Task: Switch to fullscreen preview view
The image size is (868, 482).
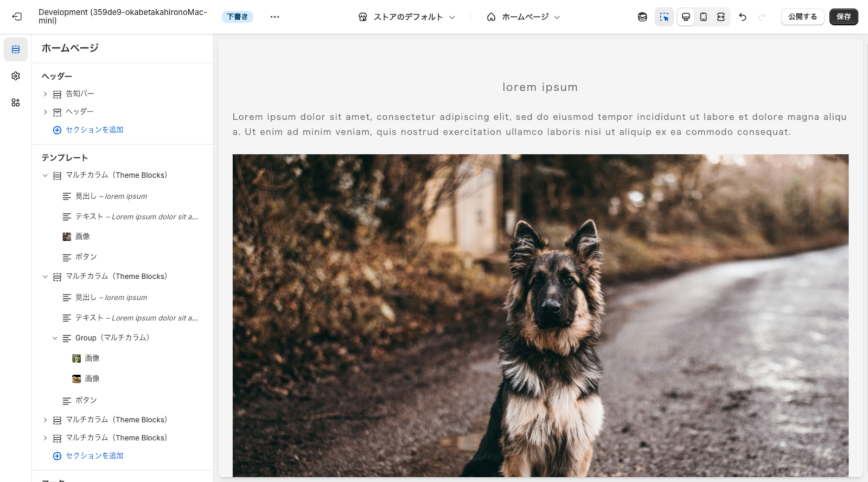Action: point(720,17)
